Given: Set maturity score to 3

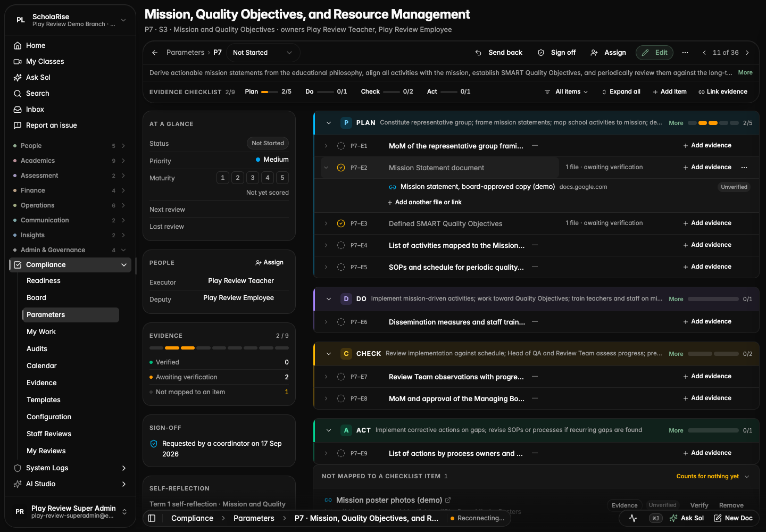Looking at the screenshot, I should (x=253, y=178).
